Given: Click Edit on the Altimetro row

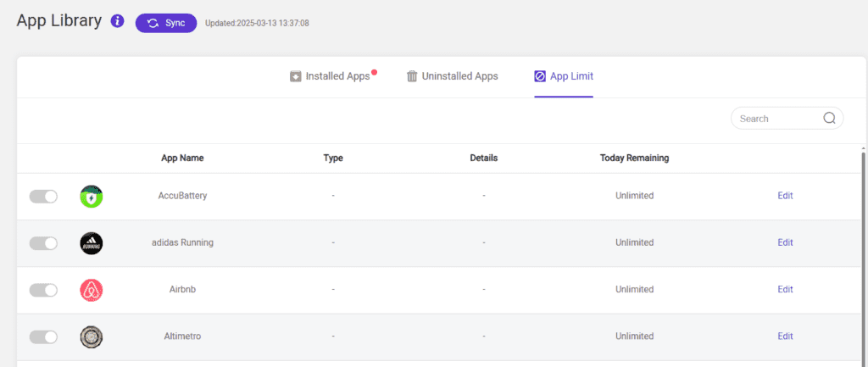Looking at the screenshot, I should (785, 336).
